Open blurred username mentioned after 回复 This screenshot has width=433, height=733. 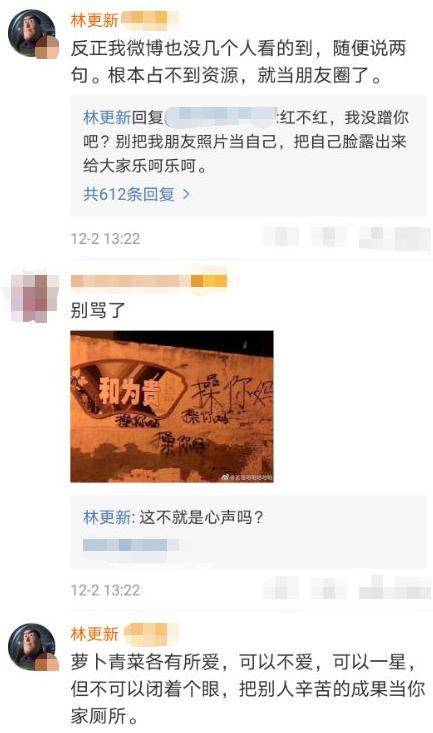pyautogui.click(x=220, y=117)
